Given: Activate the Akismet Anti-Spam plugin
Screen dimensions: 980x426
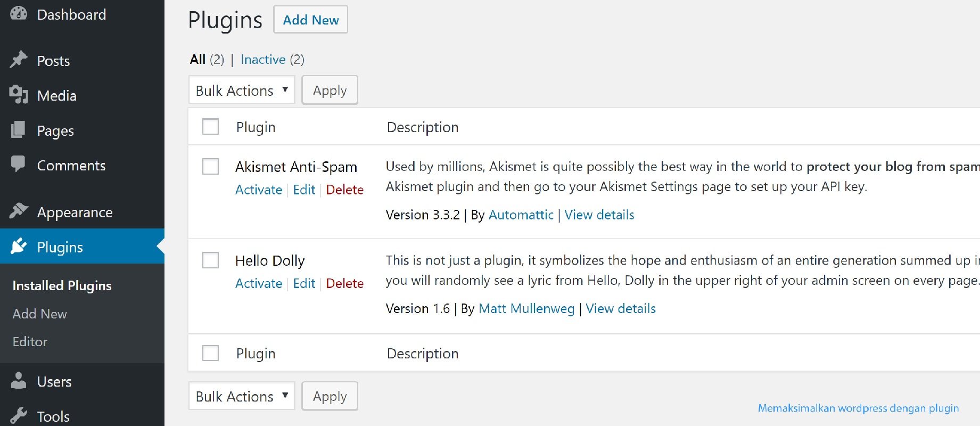Looking at the screenshot, I should [259, 189].
